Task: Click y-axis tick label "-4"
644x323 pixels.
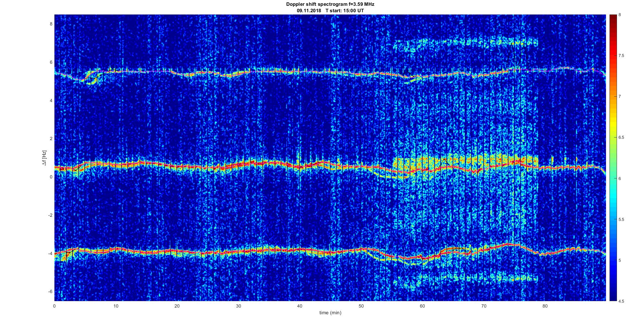Action: pos(50,253)
